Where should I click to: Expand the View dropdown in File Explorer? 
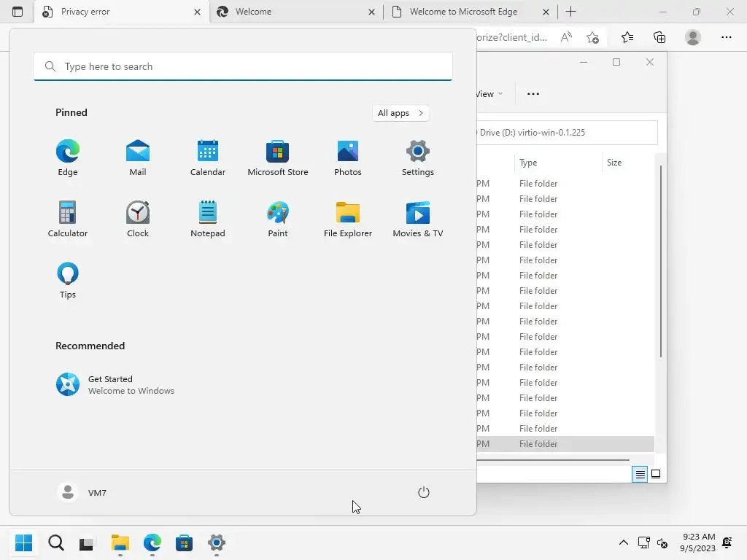pyautogui.click(x=489, y=94)
